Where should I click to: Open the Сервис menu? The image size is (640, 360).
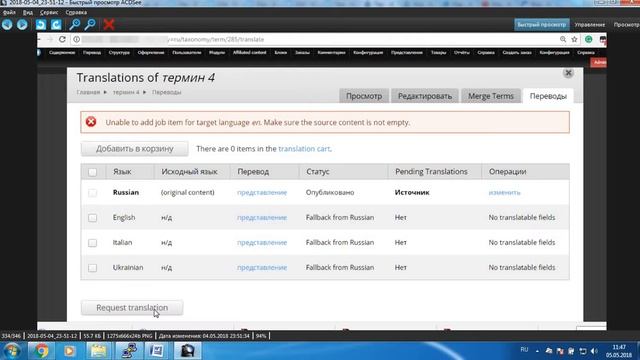[49, 12]
